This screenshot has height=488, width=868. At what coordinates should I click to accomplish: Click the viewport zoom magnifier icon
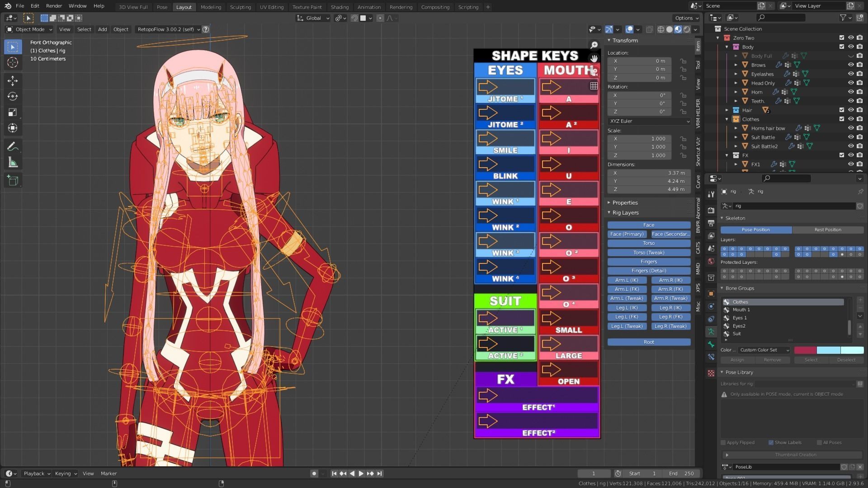point(594,45)
